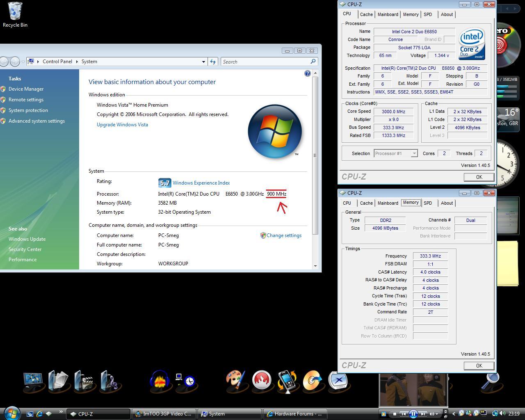Click OK in the lower CPU-Z window
525x420 pixels.
click(x=479, y=365)
